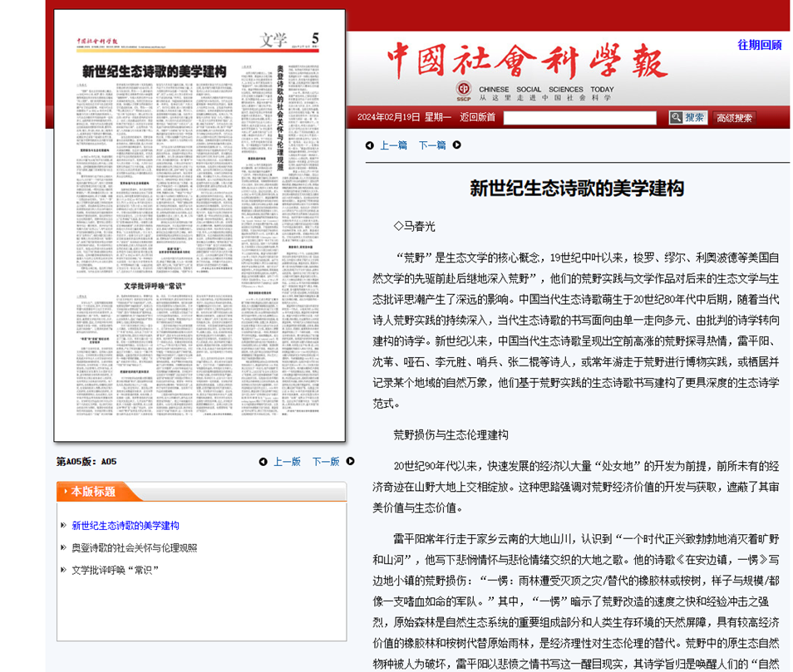
Task: Open the article 奥登诗歌的社会关怀与伦理观照
Action: (x=135, y=547)
